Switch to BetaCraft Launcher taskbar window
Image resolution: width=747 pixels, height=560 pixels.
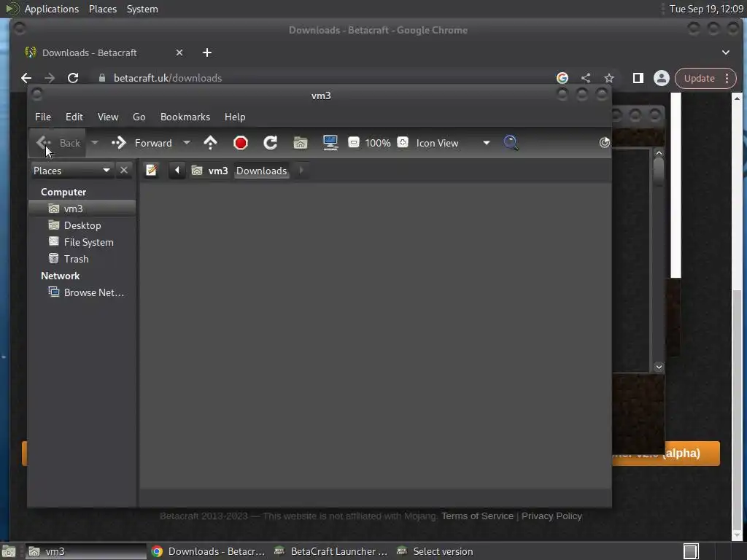tap(332, 551)
